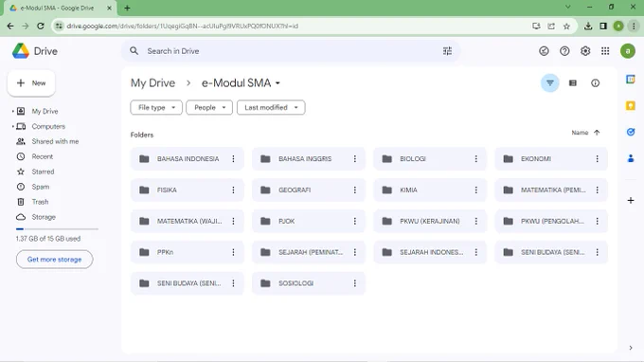
Task: Open more actions for BAHASA INDONESIA folder
Action: 233,158
